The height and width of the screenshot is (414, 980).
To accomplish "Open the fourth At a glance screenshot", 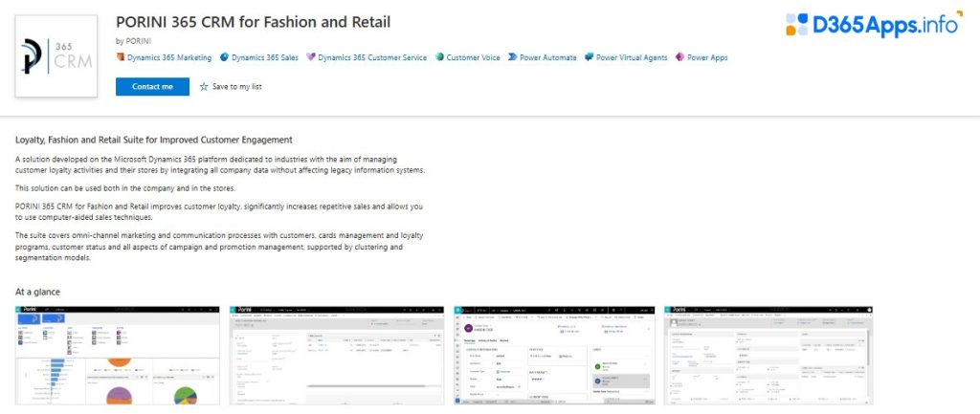I will 768,356.
